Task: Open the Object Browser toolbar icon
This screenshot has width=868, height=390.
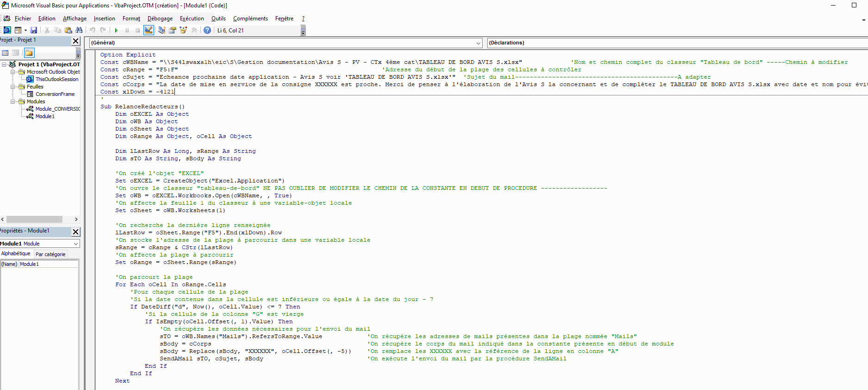Action: 183,30
